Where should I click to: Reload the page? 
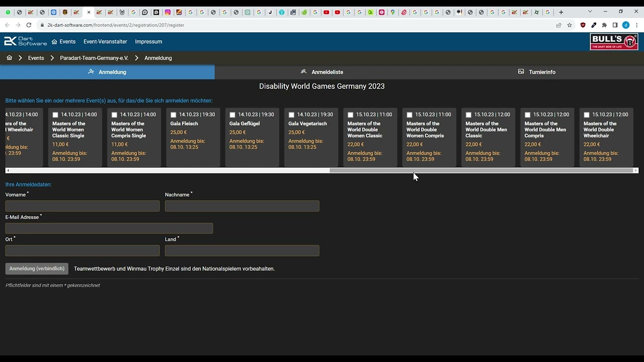click(29, 25)
